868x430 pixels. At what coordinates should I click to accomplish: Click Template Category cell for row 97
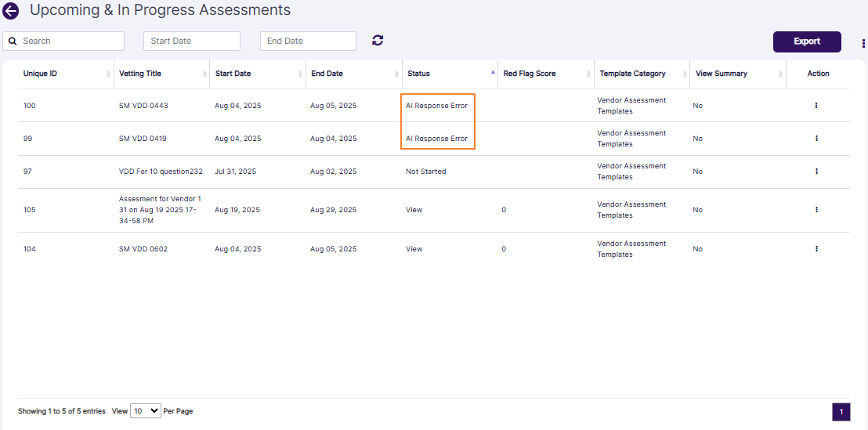(x=631, y=172)
